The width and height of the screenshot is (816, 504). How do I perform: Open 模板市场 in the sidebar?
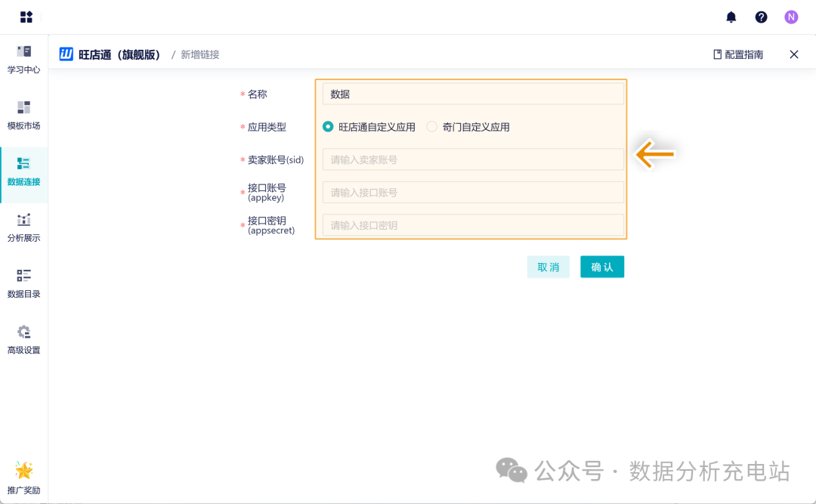coord(24,116)
